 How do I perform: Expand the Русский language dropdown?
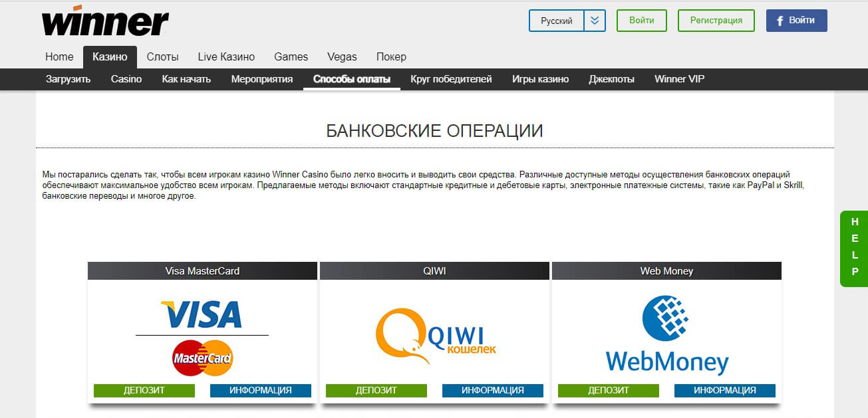click(x=557, y=21)
